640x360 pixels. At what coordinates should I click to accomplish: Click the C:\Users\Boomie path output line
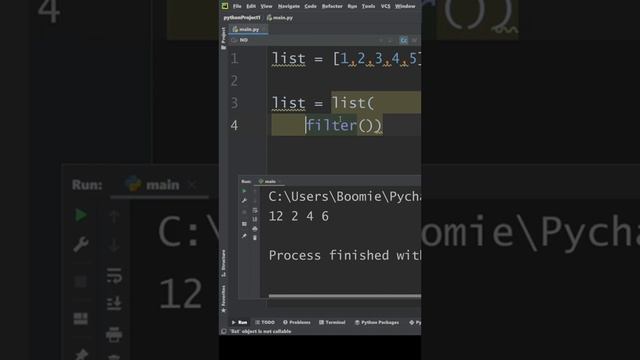click(344, 197)
